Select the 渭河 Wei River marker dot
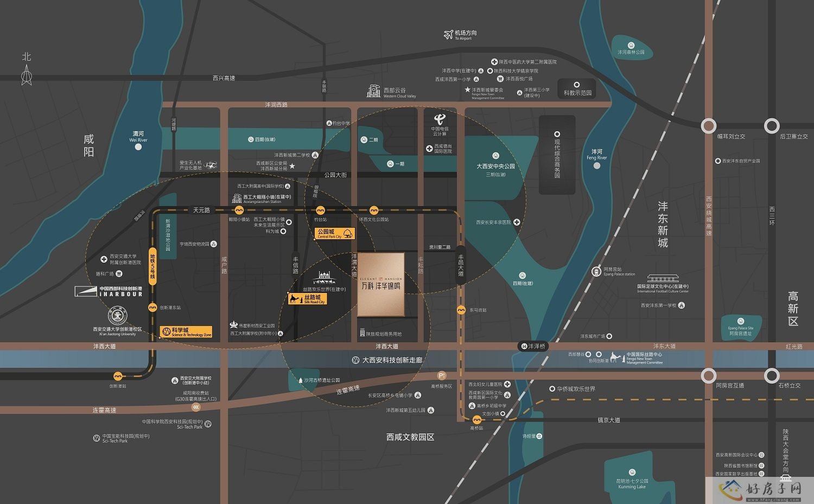This screenshot has height=504, width=814. pyautogui.click(x=138, y=147)
